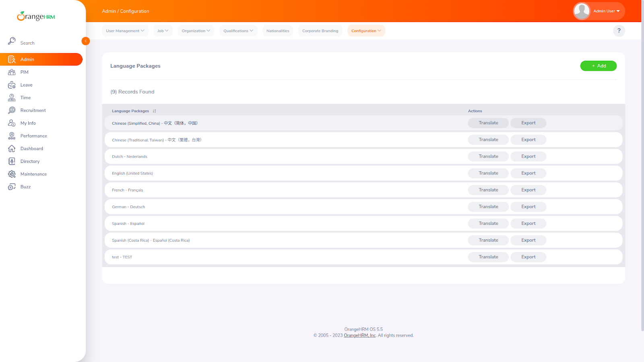
Task: Expand the Job dropdown menu
Action: (x=163, y=31)
